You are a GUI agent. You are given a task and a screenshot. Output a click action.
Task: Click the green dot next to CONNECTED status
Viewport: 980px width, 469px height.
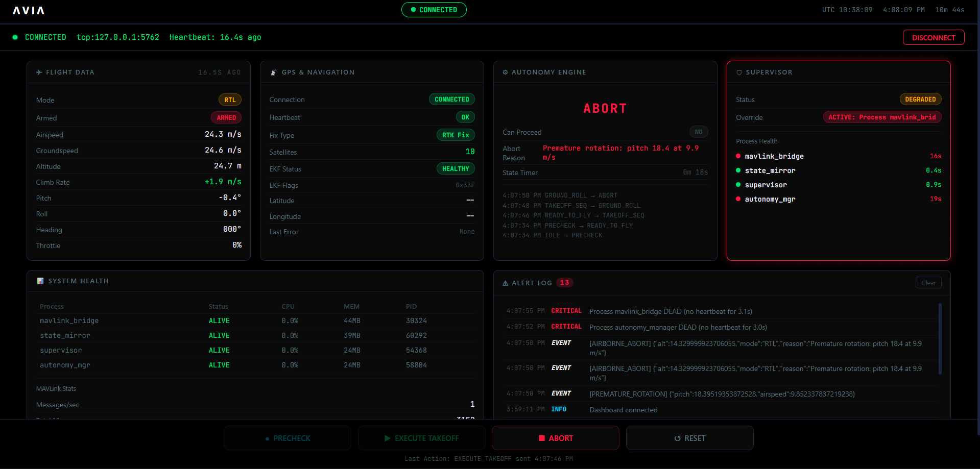pyautogui.click(x=15, y=37)
